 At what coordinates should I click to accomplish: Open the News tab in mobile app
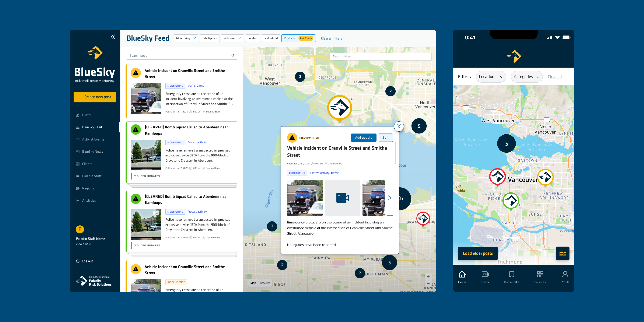485,277
